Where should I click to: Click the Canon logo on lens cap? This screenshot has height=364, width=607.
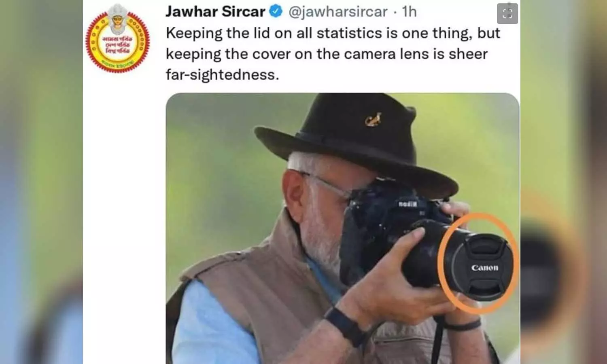[x=485, y=268]
